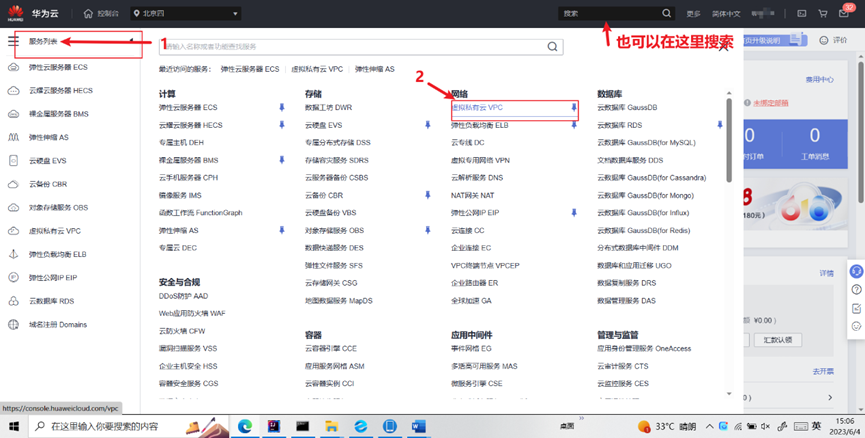Viewport: 865px width, 438px height.
Task: Toggle the pin next to 对象存储服务 OBS under 存储
Action: tap(428, 230)
